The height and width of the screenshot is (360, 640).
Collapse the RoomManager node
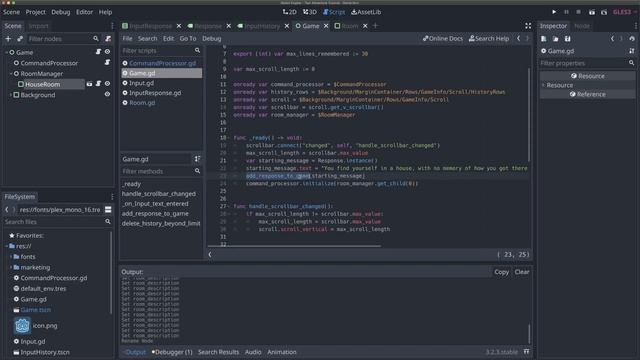pyautogui.click(x=11, y=73)
